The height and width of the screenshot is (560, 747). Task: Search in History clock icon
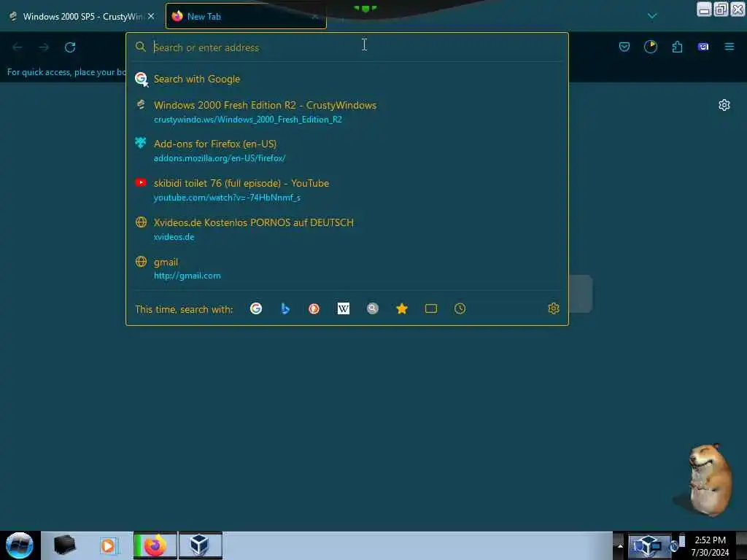[460, 308]
